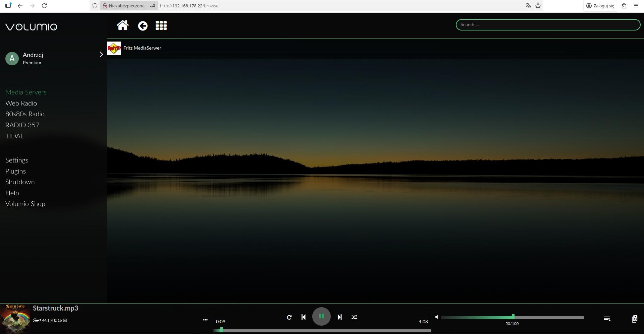
Task: Click the Plugins sidebar link
Action: click(15, 171)
